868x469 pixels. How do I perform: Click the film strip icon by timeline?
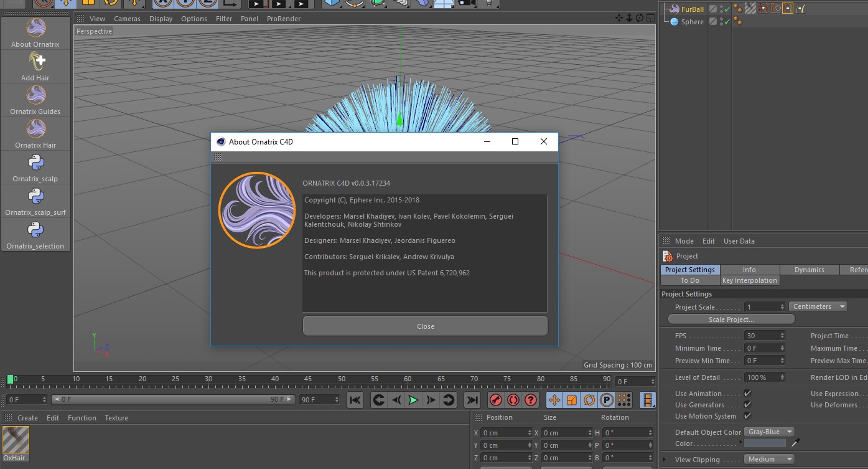(x=648, y=400)
